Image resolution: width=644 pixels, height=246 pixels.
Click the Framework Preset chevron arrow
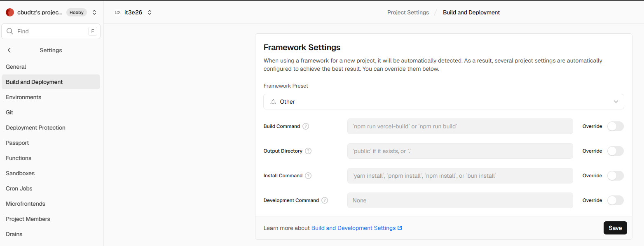616,102
